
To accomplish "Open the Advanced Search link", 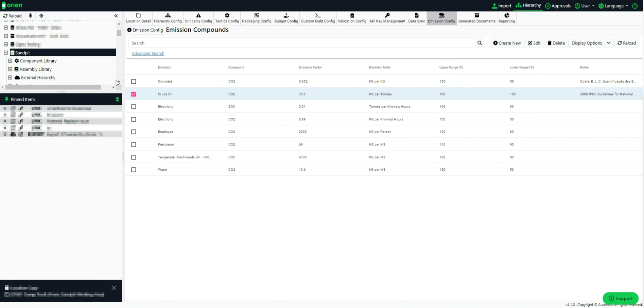I will (x=148, y=53).
